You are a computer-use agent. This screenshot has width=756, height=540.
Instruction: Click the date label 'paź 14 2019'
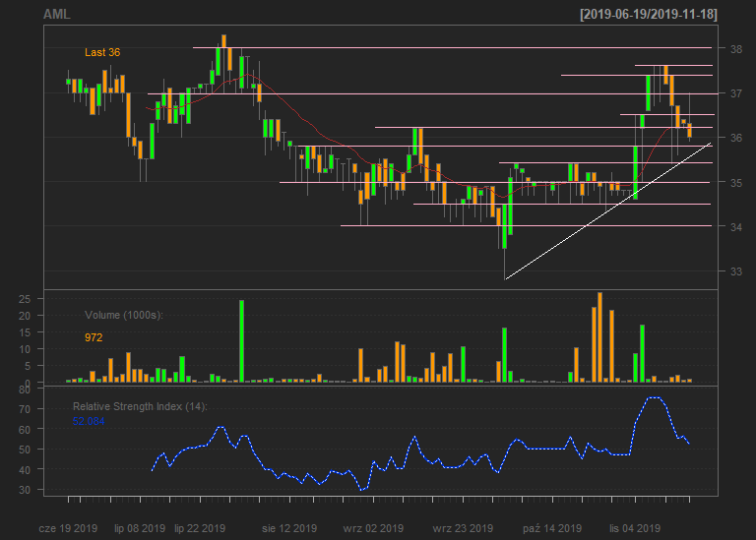[x=552, y=528]
